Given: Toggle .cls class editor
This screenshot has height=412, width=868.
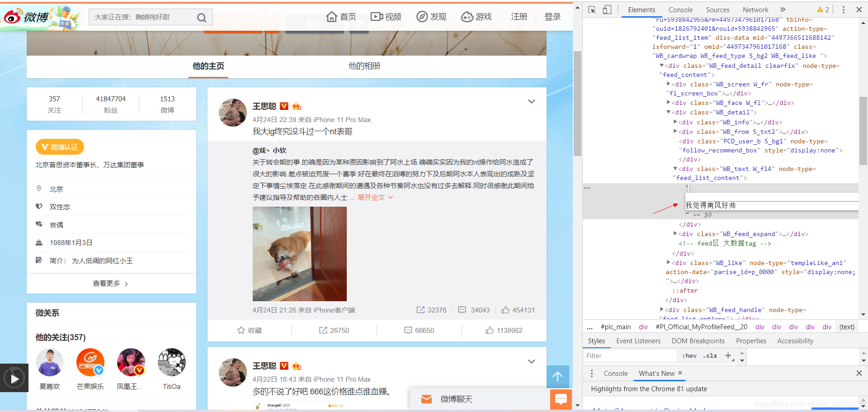Looking at the screenshot, I should pos(710,356).
